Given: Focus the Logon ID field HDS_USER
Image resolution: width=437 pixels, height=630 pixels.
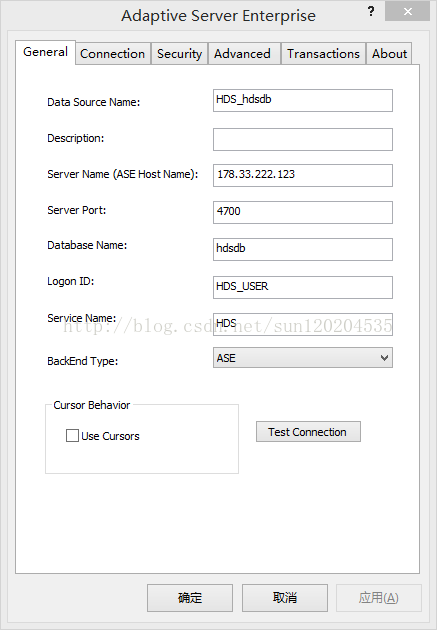Looking at the screenshot, I should click(x=303, y=287).
